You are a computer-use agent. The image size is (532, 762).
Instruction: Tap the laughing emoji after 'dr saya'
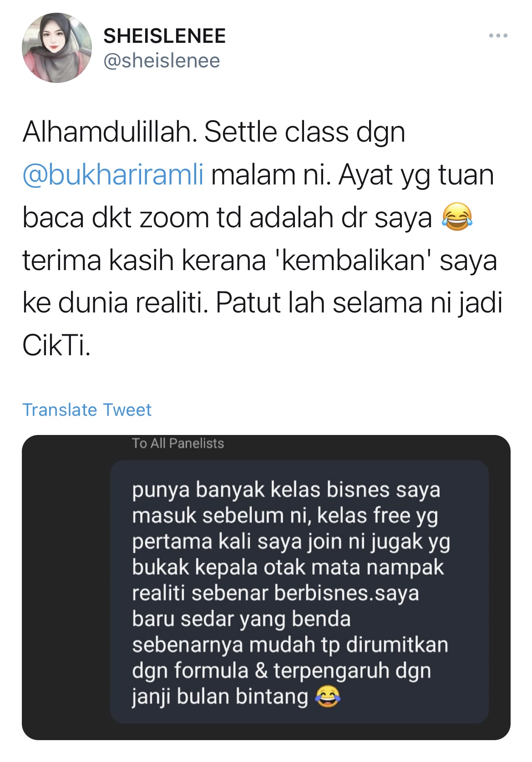[457, 217]
